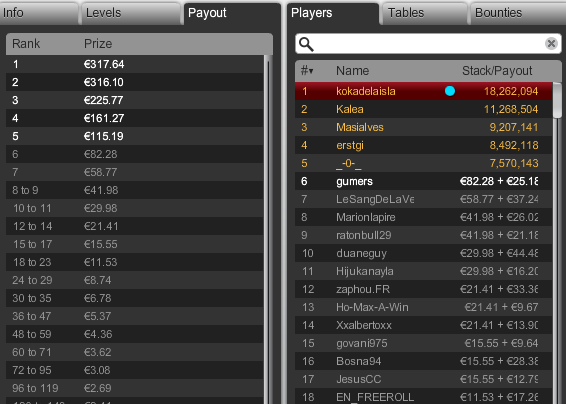Screen dimensions: 566x404
Task: Select player row EN_FREEROLL
Action: tap(423, 397)
